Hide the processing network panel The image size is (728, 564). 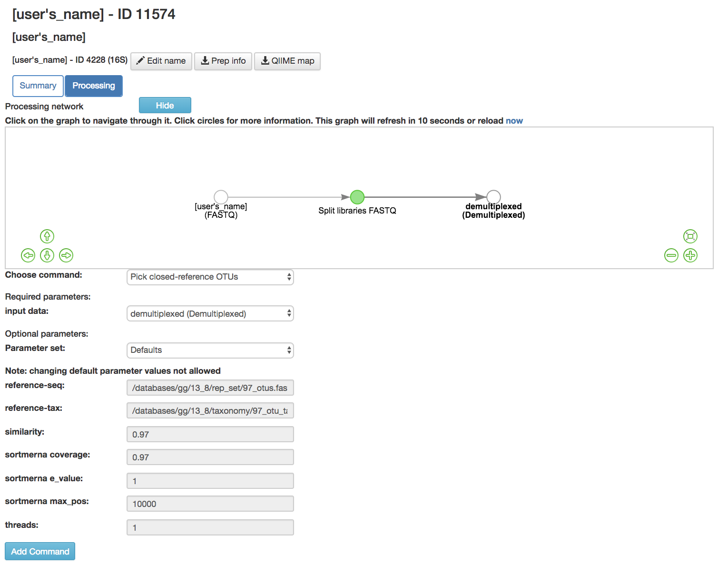[165, 105]
